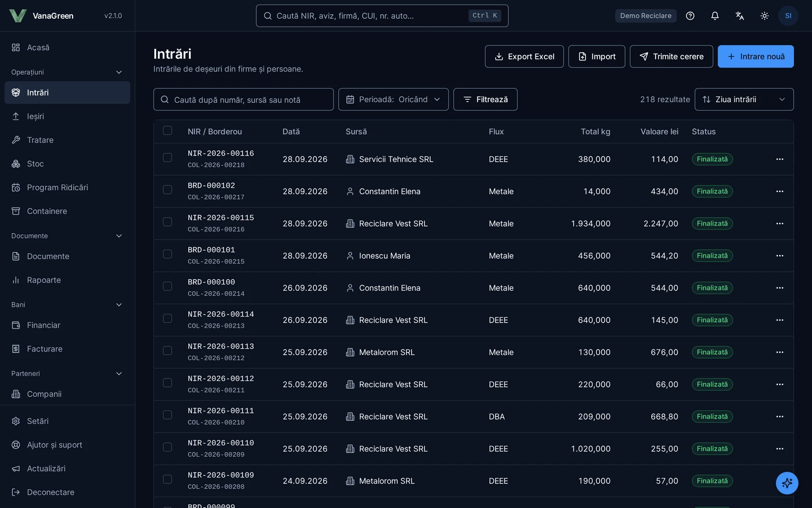
Task: Navigate to Facturare
Action: pos(67,349)
